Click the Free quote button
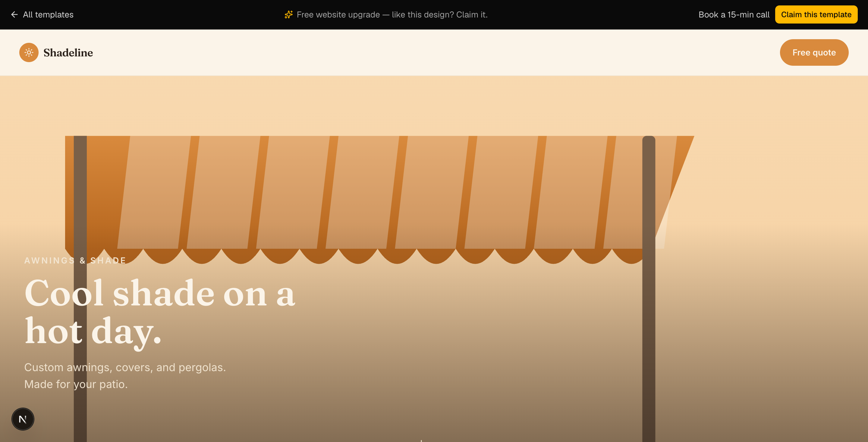The width and height of the screenshot is (868, 442). [814, 52]
